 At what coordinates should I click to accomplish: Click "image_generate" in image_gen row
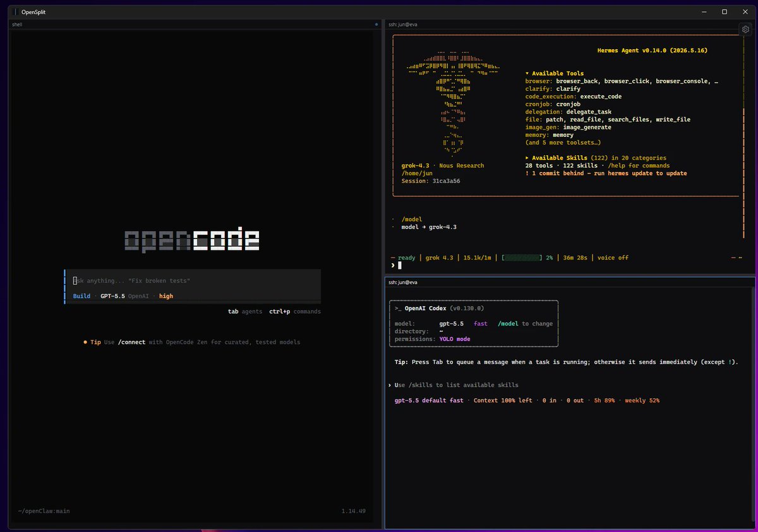[x=587, y=127]
